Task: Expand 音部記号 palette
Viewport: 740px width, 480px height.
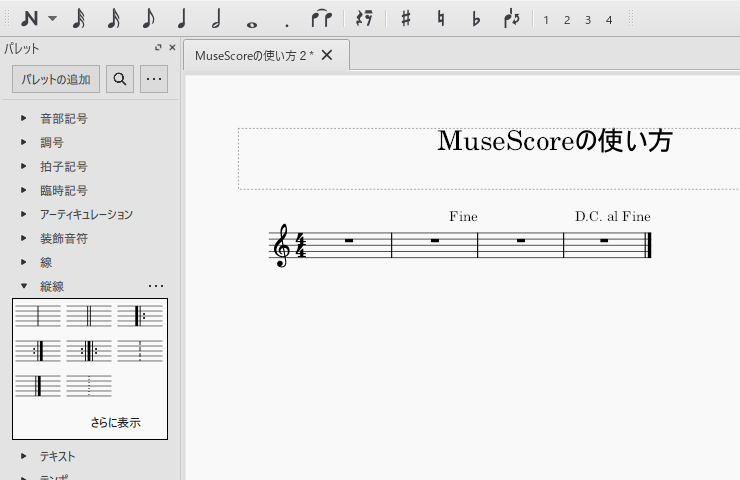Action: coord(24,118)
